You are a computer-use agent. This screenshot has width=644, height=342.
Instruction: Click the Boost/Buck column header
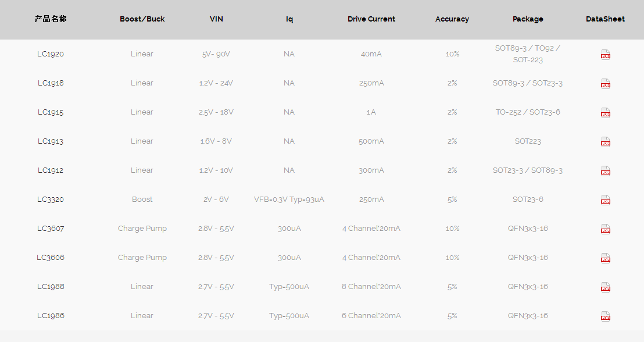pyautogui.click(x=142, y=19)
